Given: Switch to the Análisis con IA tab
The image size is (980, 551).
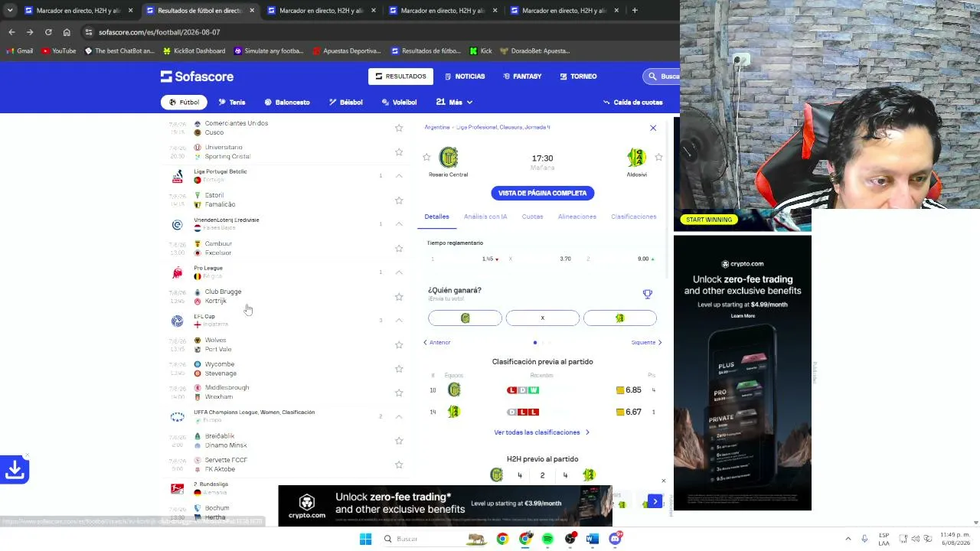Looking at the screenshot, I should coord(485,217).
